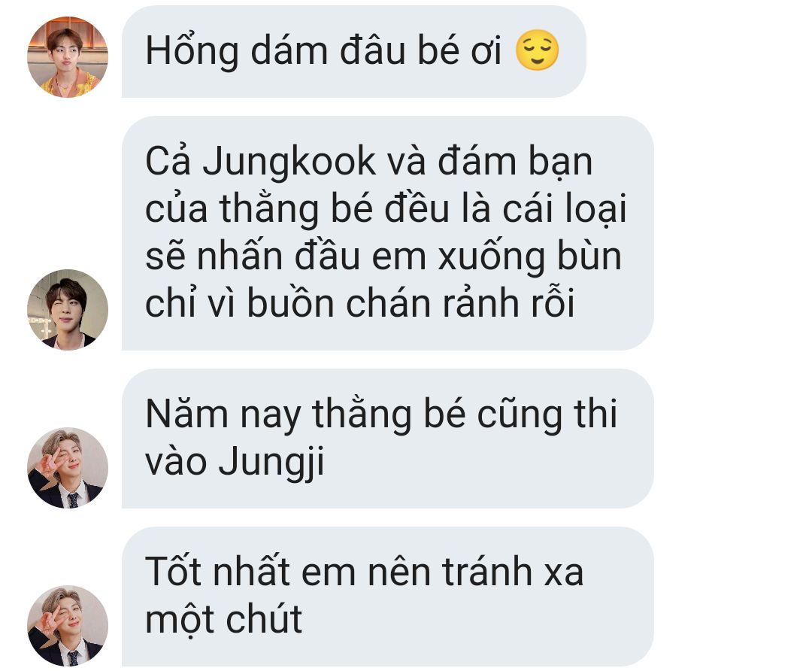Click the line "chỉ vì buồn chán rảnh rỗi"
812x671 pixels.
360,304
